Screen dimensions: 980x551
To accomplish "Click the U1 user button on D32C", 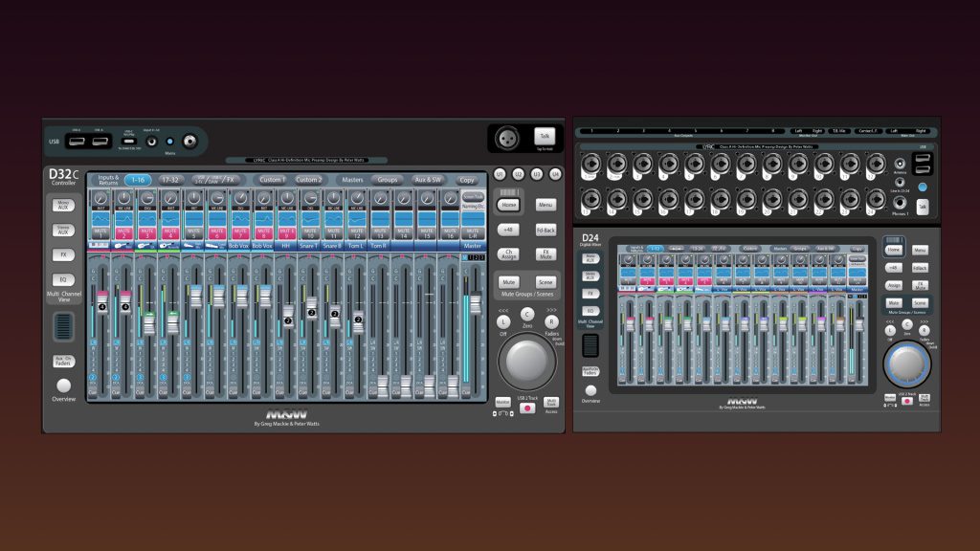I will point(500,174).
